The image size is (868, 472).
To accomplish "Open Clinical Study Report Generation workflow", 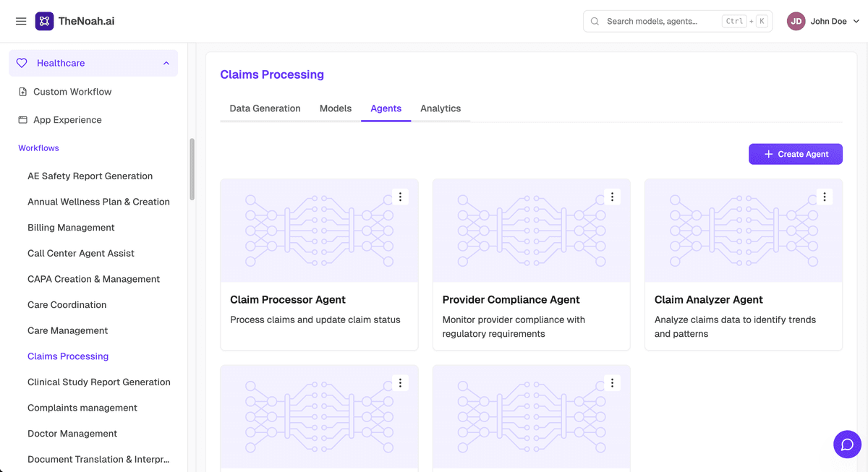I will pyautogui.click(x=99, y=382).
